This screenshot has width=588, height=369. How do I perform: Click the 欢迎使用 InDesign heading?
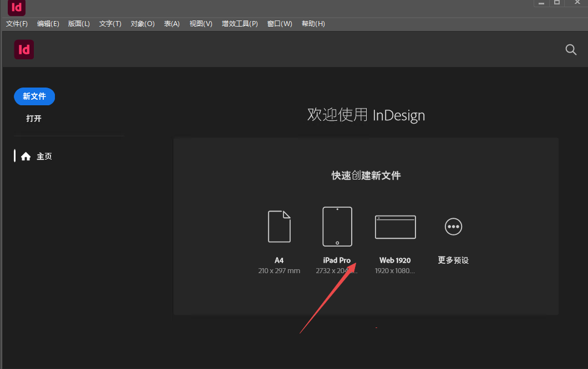click(x=366, y=115)
